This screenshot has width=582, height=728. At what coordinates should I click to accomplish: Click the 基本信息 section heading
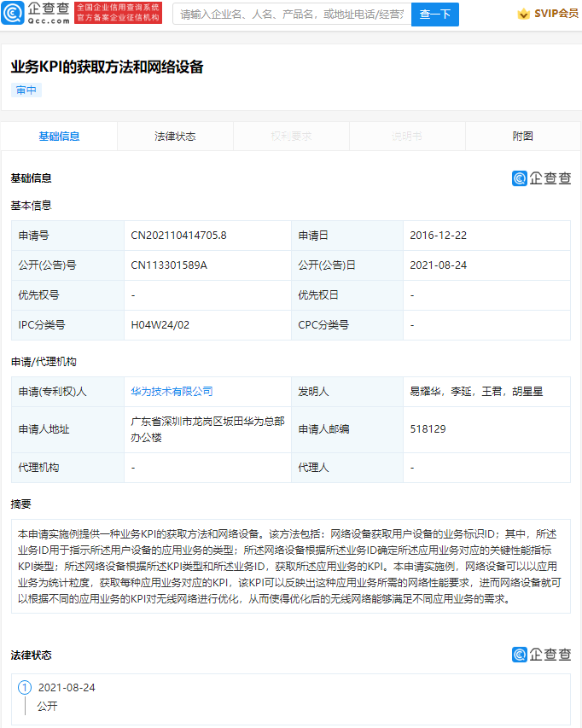[31, 205]
